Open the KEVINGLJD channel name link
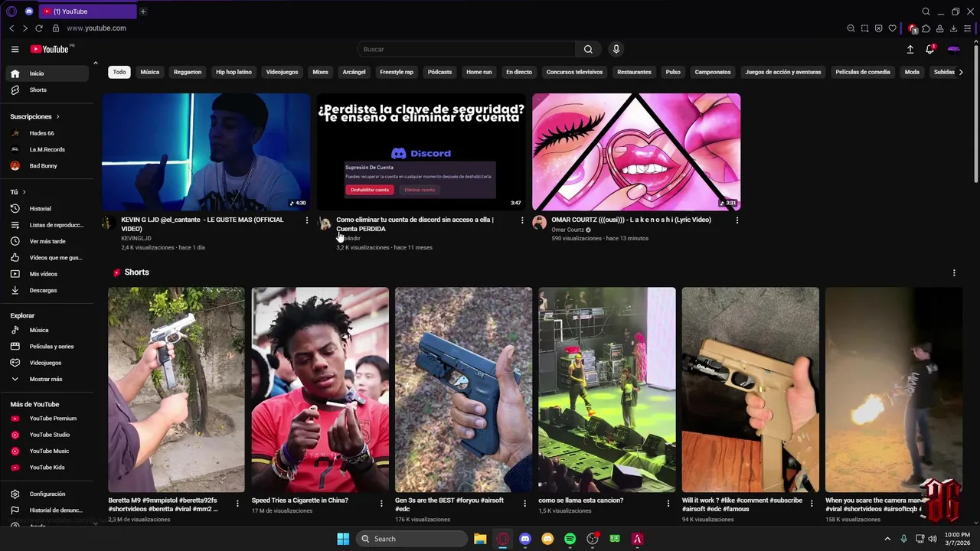The width and height of the screenshot is (980, 551). (x=136, y=238)
